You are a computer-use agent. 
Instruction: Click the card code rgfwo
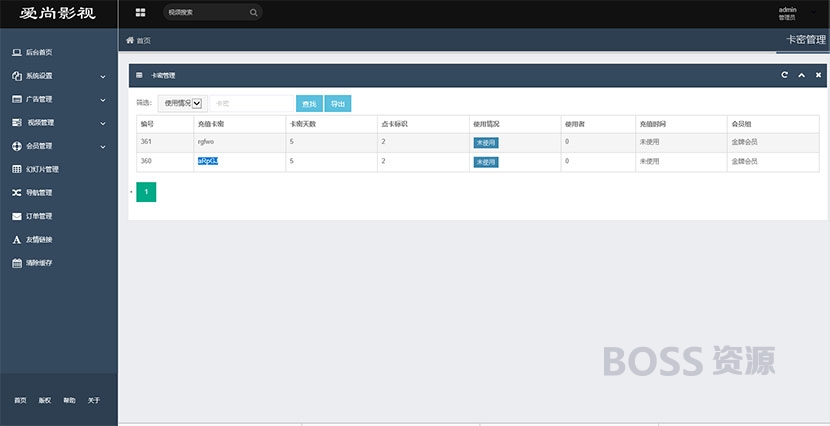tap(206, 142)
